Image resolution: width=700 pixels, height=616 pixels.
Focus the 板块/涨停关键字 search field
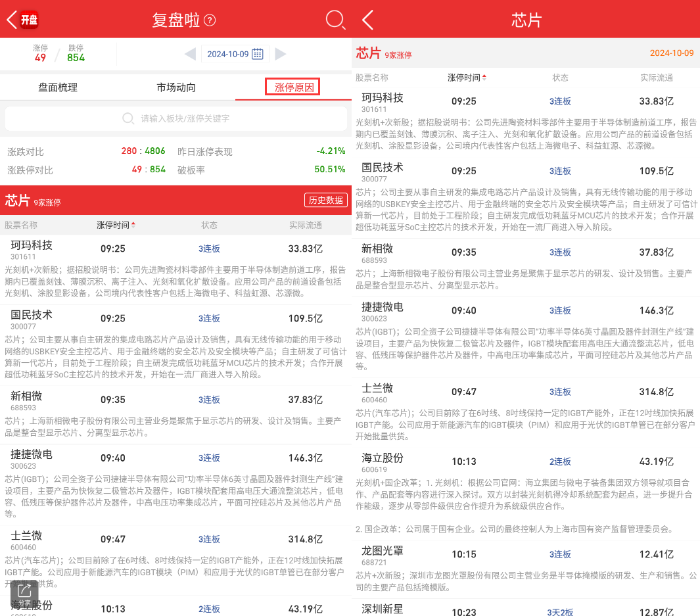[176, 118]
